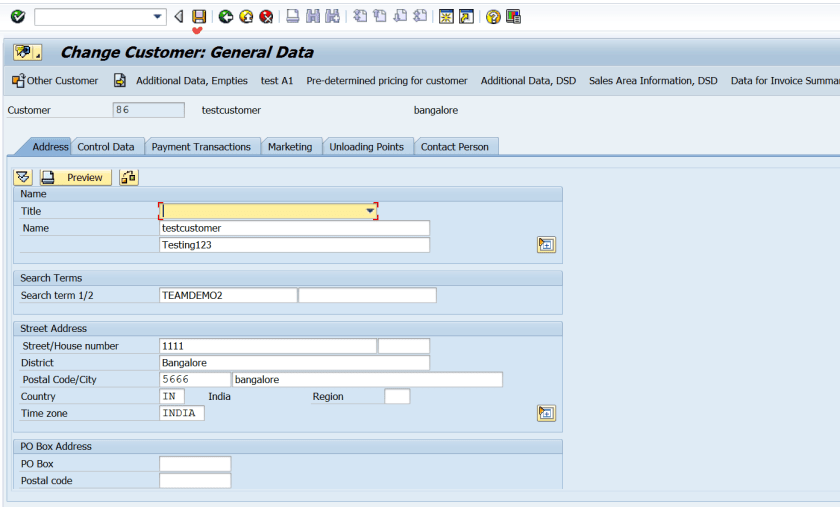The height and width of the screenshot is (507, 840).
Task: Expand address details icon next to Testing123
Action: [546, 245]
